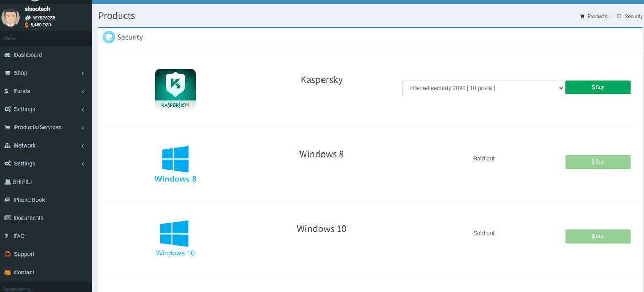Viewport: 644px width, 292px height.
Task: Click the Dashboard speedometer icon
Action: (x=8, y=55)
